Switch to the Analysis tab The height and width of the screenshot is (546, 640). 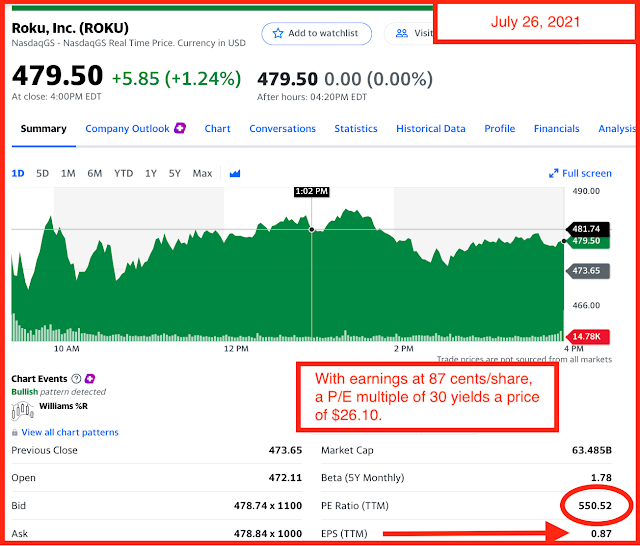pos(616,129)
